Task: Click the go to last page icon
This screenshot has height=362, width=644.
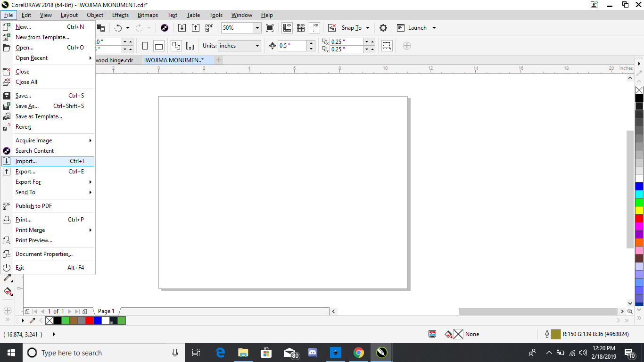Action: click(x=77, y=311)
